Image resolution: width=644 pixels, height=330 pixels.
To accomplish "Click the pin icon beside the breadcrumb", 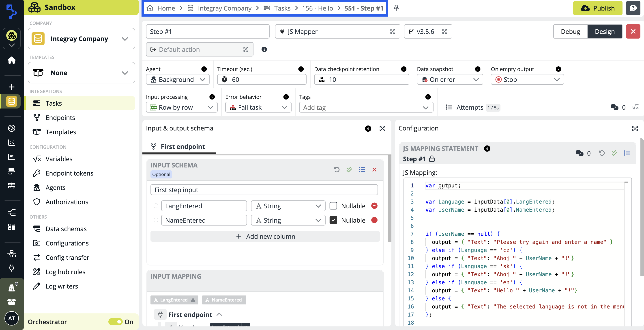I will tap(396, 8).
